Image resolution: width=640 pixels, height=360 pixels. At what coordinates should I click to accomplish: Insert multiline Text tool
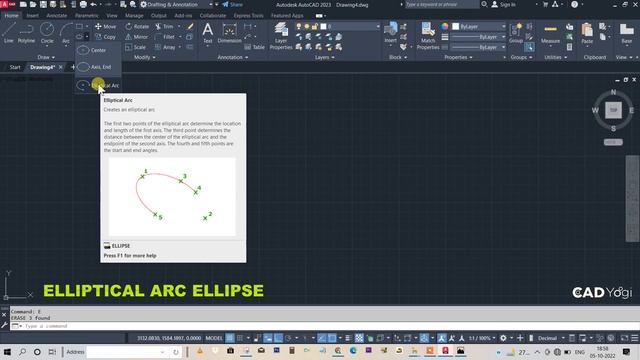(207, 33)
